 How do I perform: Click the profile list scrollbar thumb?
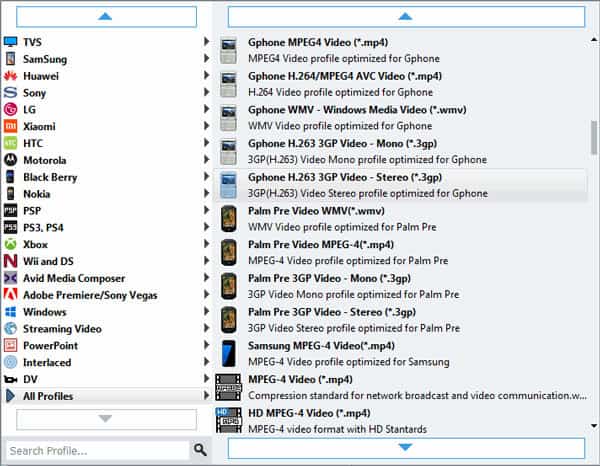coord(594,137)
